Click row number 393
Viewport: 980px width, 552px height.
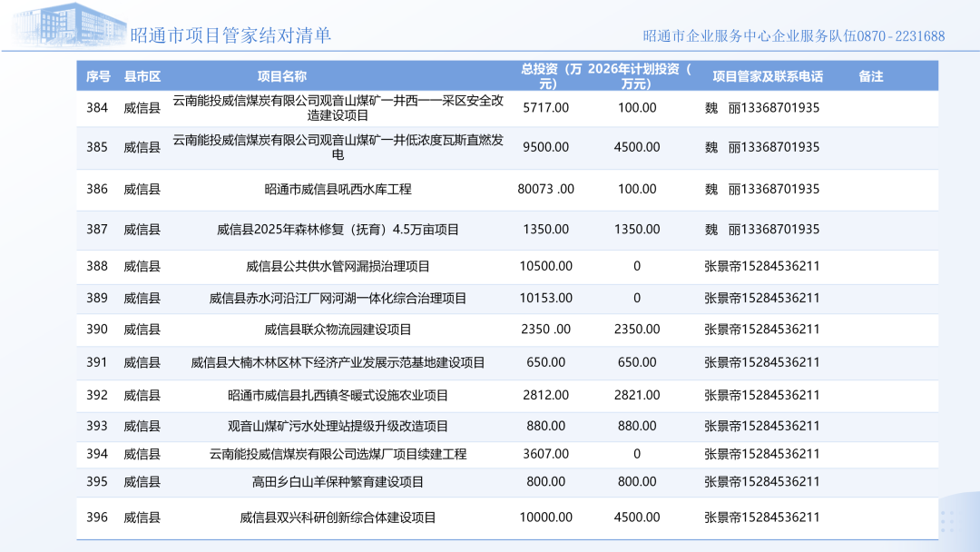click(x=97, y=427)
